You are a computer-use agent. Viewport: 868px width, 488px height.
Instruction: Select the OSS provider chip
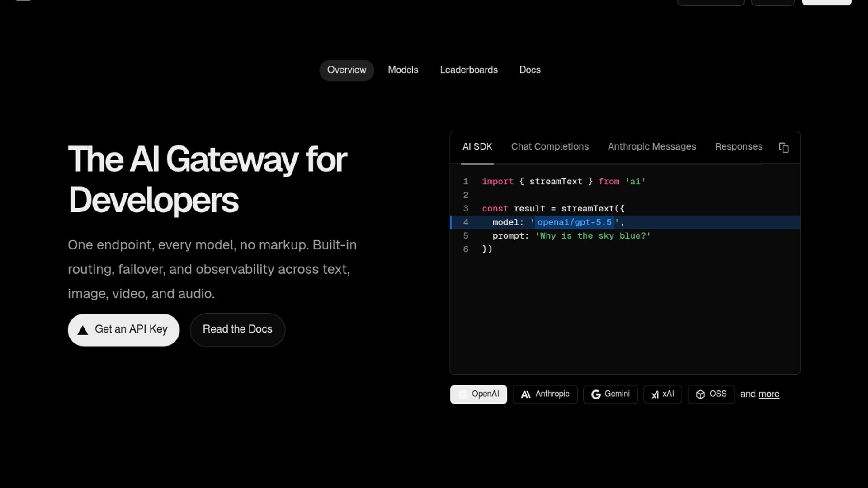pos(711,394)
